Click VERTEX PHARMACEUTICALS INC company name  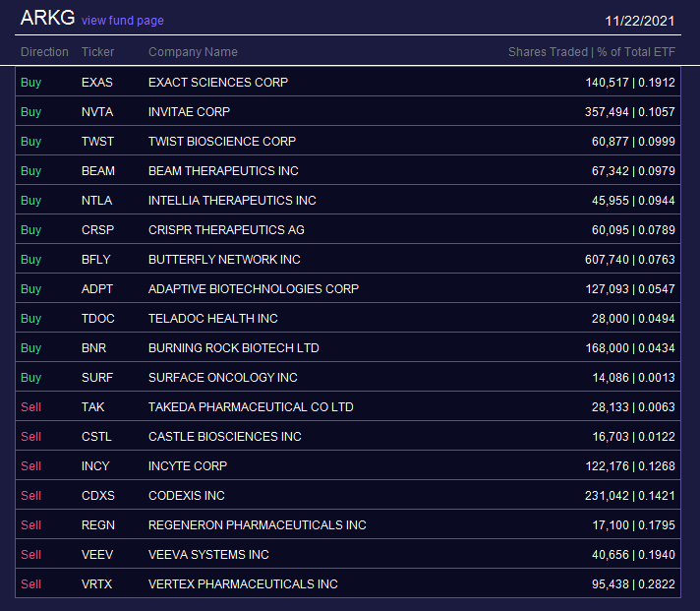click(243, 583)
